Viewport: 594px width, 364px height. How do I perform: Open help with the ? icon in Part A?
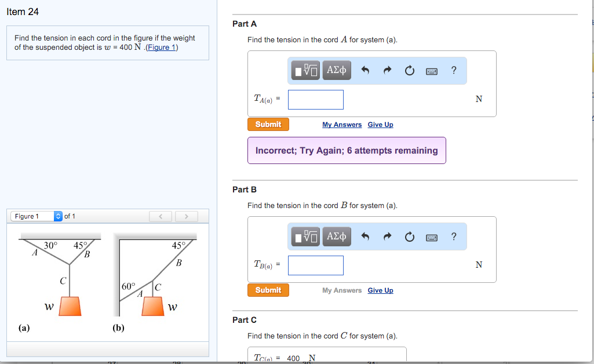point(453,70)
